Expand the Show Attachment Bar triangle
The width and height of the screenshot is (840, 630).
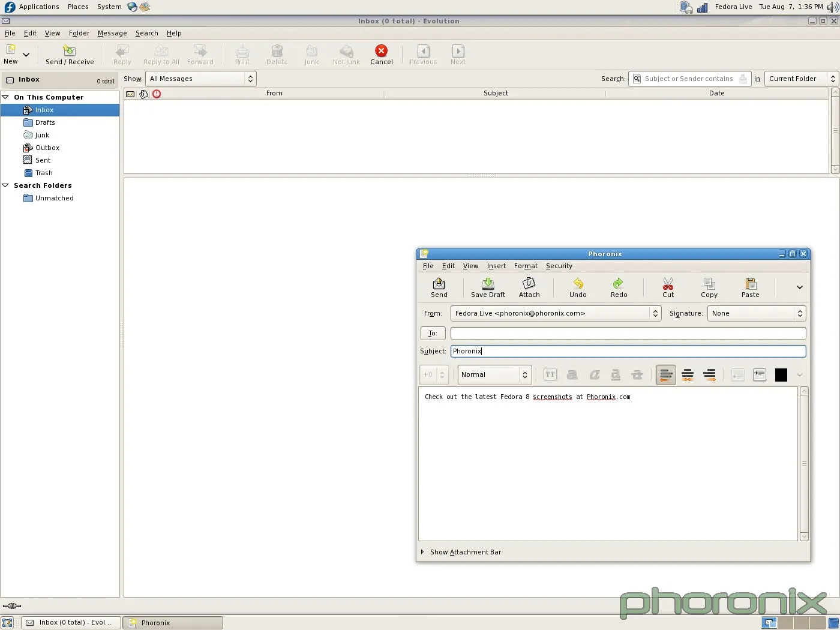(422, 552)
